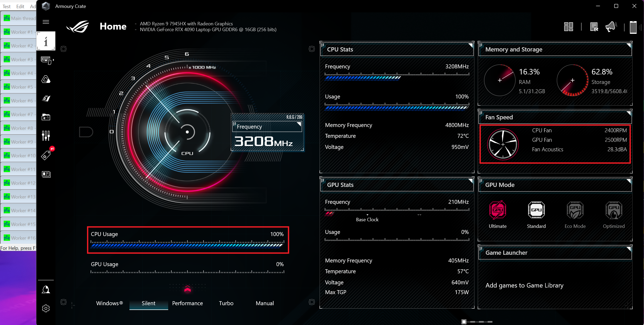Click the GPU Usage bar

tap(187, 272)
